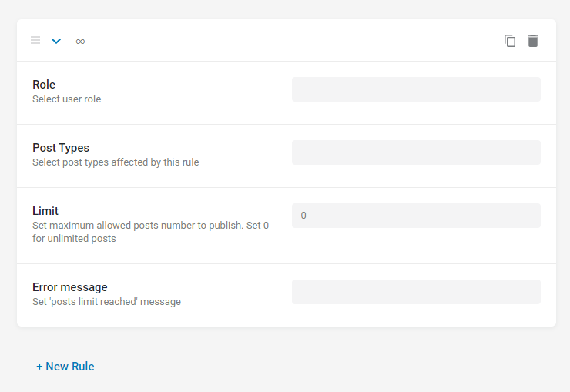
Task: Collapse the rule with the chevron
Action: (x=56, y=41)
